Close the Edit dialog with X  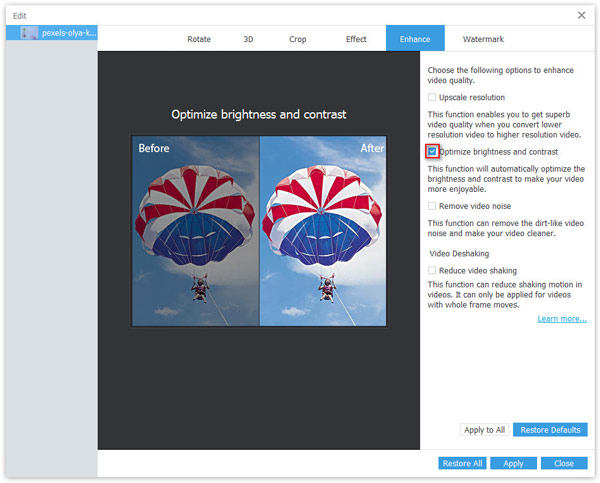point(581,15)
